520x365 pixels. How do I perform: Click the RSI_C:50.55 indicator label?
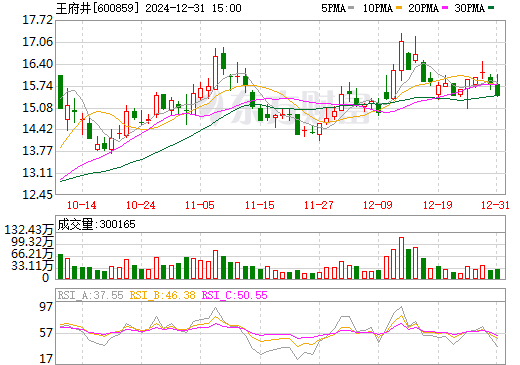[235, 295]
